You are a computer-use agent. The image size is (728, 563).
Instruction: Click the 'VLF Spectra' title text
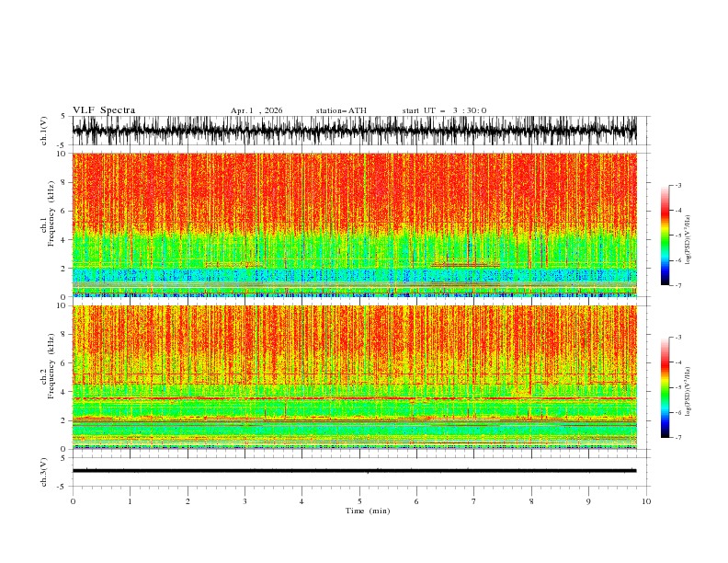[x=104, y=110]
